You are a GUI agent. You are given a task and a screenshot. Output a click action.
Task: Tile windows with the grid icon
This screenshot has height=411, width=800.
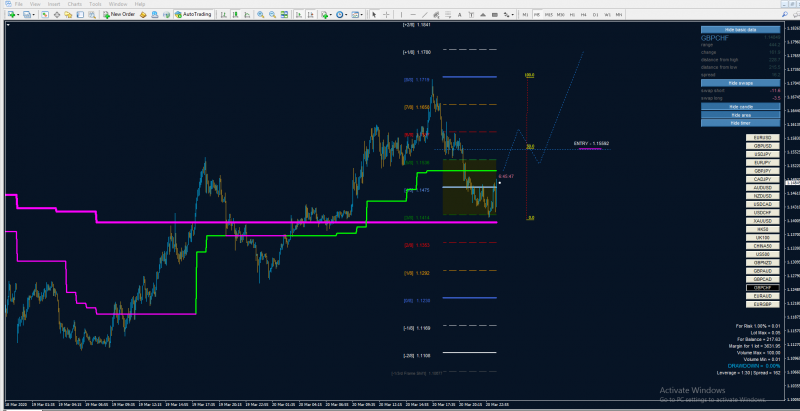point(284,15)
